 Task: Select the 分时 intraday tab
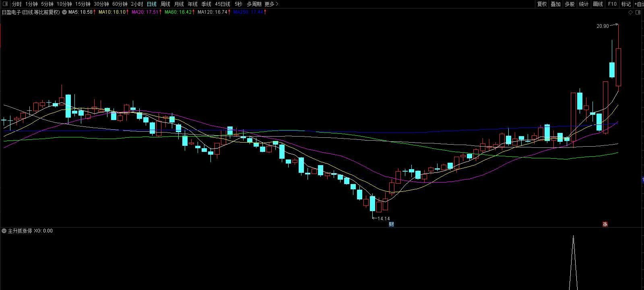17,4
